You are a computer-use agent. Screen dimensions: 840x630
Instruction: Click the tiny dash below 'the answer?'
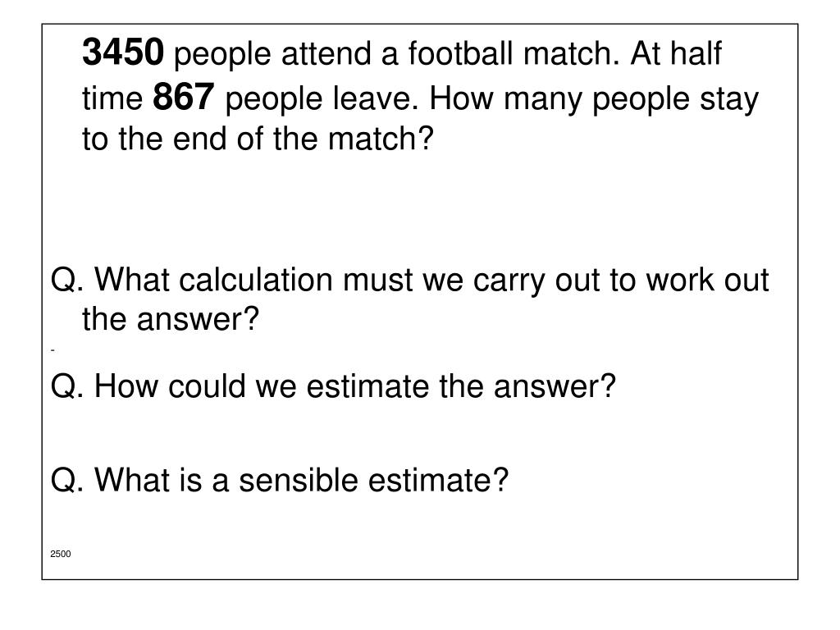click(x=52, y=350)
